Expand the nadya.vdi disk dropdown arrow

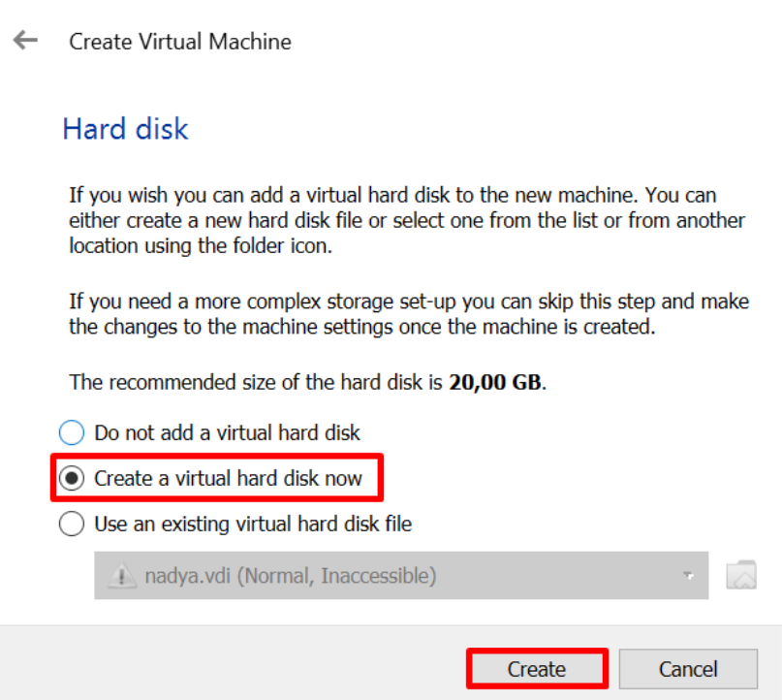pyautogui.click(x=689, y=576)
